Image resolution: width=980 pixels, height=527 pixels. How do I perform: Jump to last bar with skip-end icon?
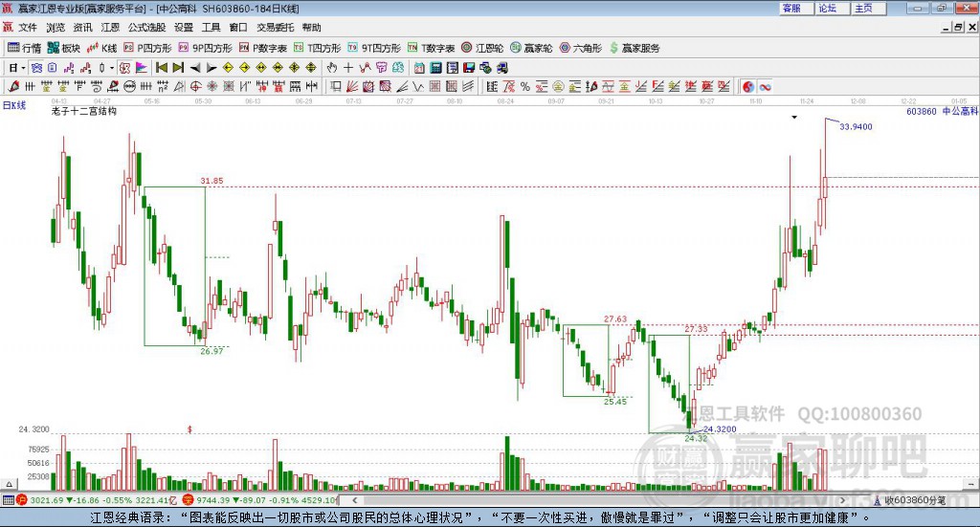[x=178, y=68]
